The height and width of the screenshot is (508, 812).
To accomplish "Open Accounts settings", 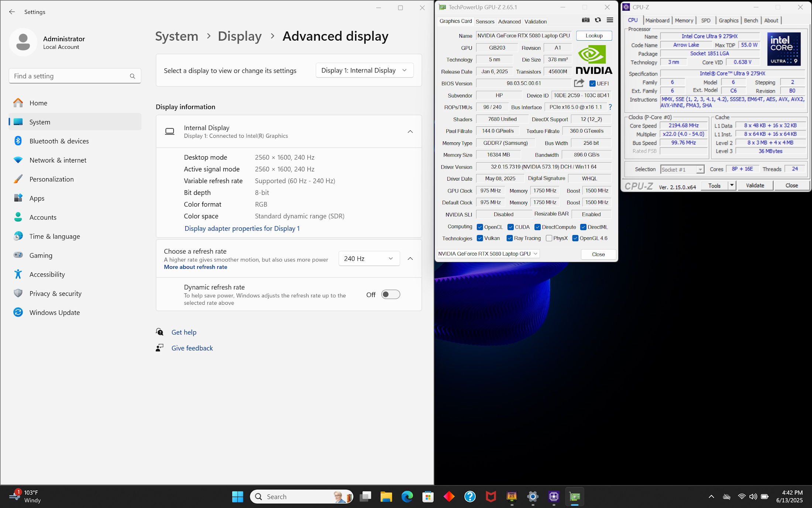I will pyautogui.click(x=75, y=217).
